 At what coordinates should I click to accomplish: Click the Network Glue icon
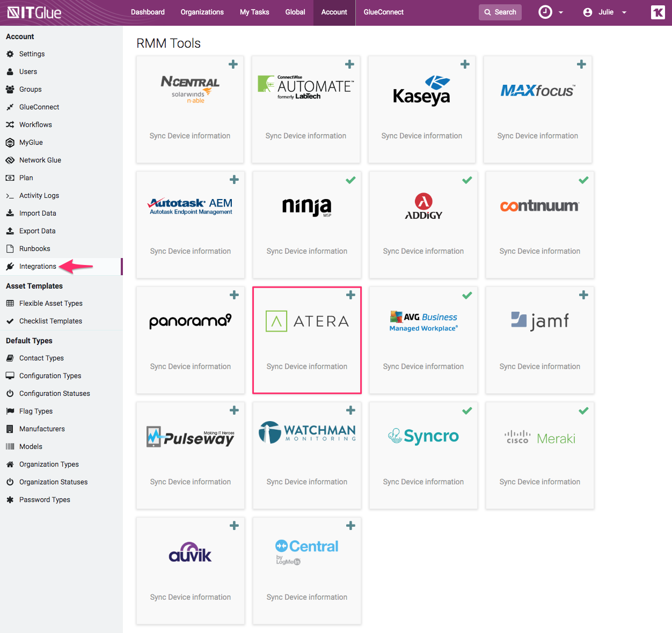click(x=10, y=160)
